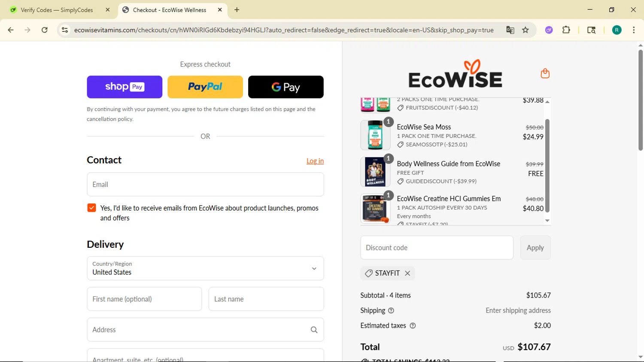This screenshot has width=644, height=362.
Task: Click the First name (optional) field
Action: pos(144,299)
